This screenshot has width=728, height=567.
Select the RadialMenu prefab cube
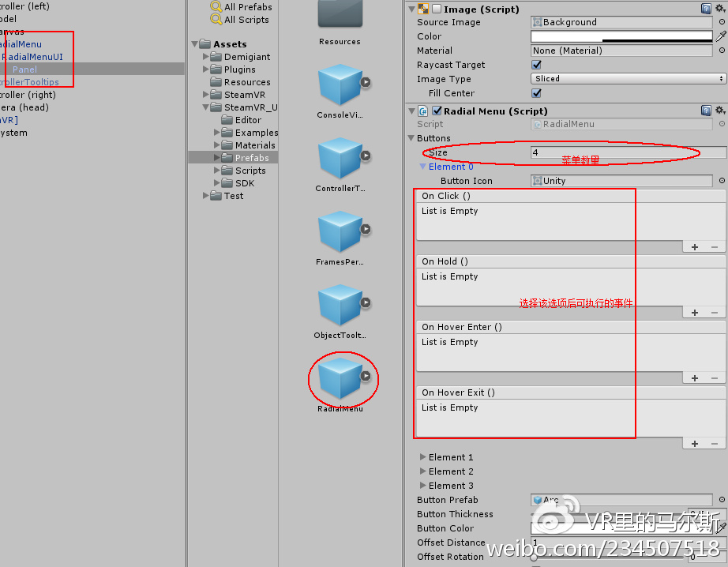(340, 378)
